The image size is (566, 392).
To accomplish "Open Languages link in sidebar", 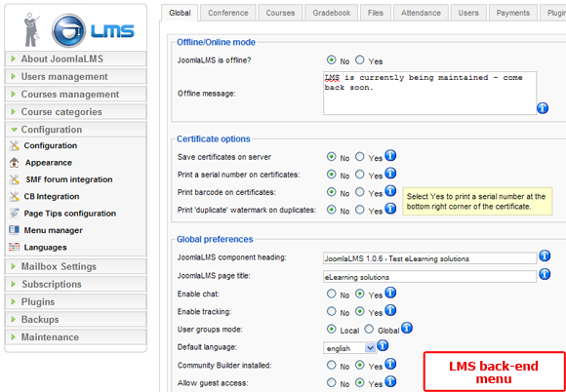I will click(46, 248).
